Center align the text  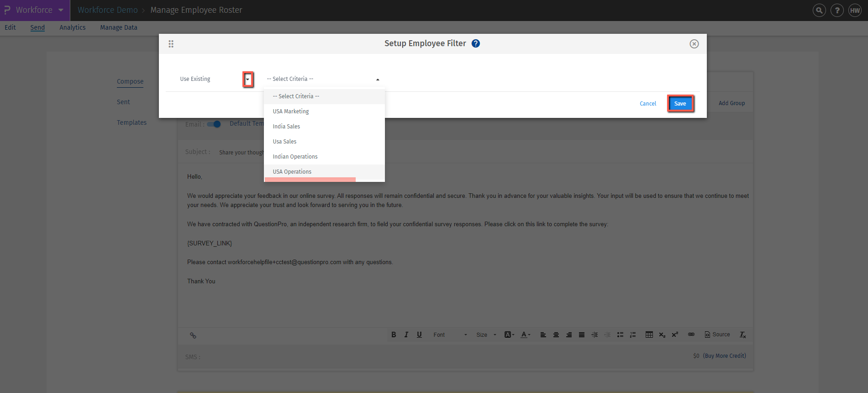[x=556, y=335]
